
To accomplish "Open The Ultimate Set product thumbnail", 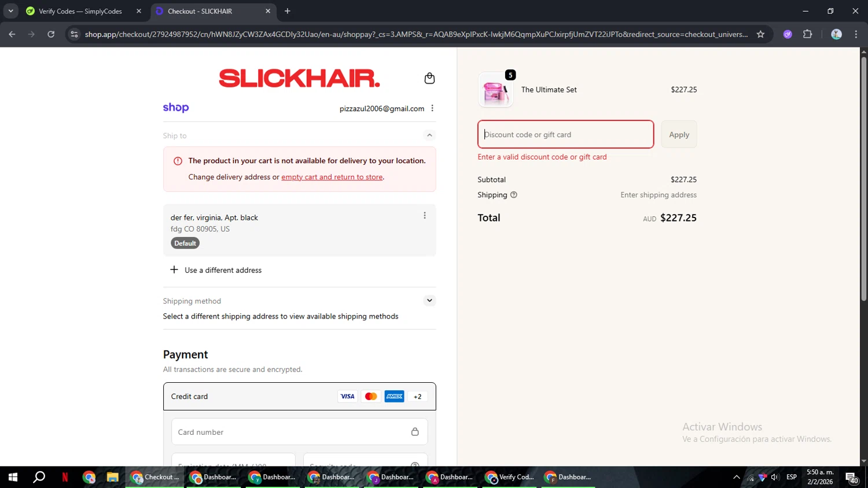I will (496, 90).
